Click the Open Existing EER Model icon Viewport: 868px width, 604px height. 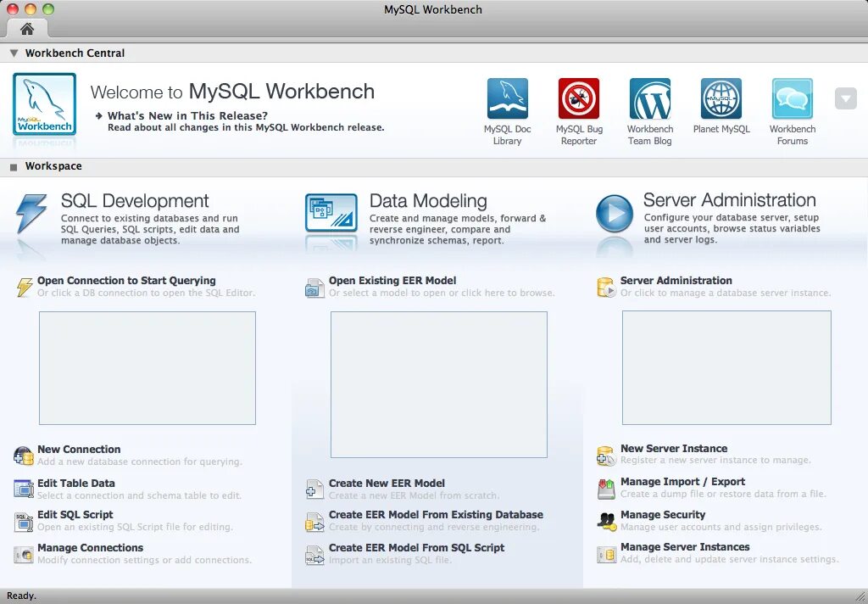[314, 288]
